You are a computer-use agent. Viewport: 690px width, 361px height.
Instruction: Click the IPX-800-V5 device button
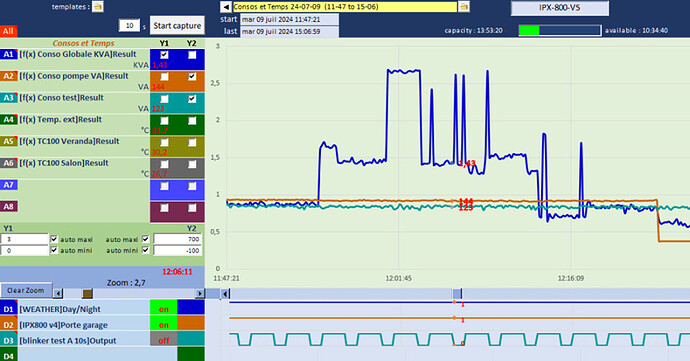coord(560,8)
